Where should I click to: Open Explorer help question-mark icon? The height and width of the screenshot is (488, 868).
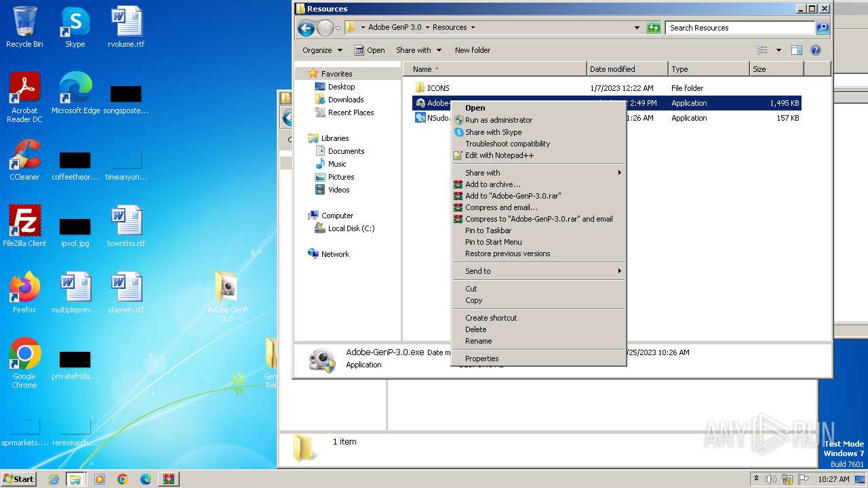coord(816,50)
